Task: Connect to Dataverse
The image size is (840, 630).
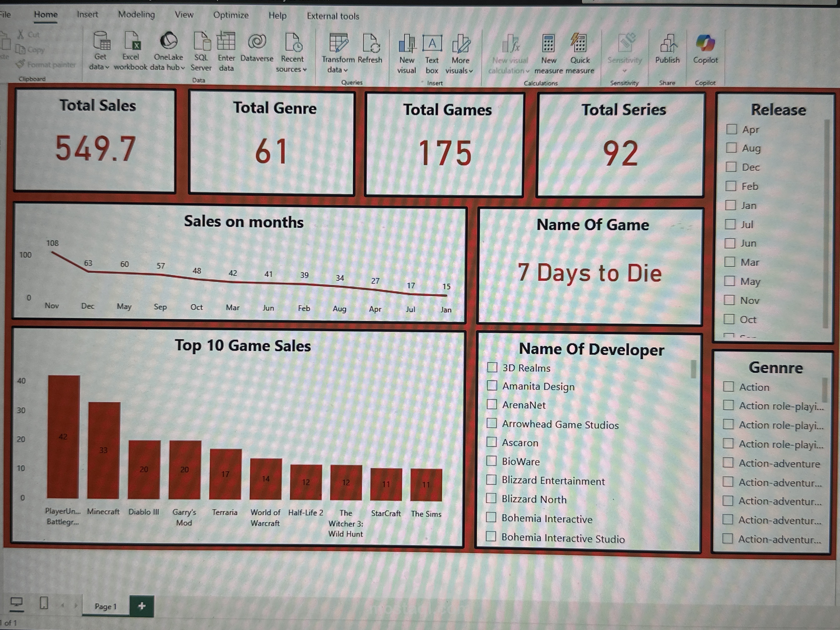Action: [257, 47]
